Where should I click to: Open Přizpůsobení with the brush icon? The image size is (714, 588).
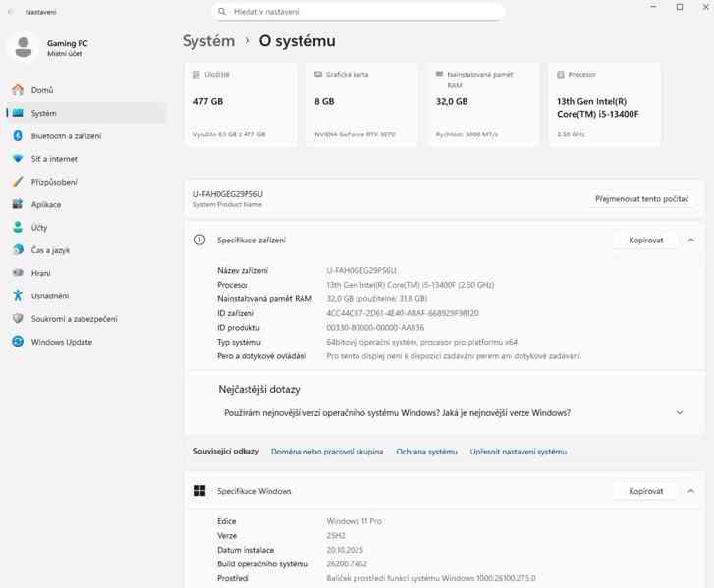[x=18, y=182]
